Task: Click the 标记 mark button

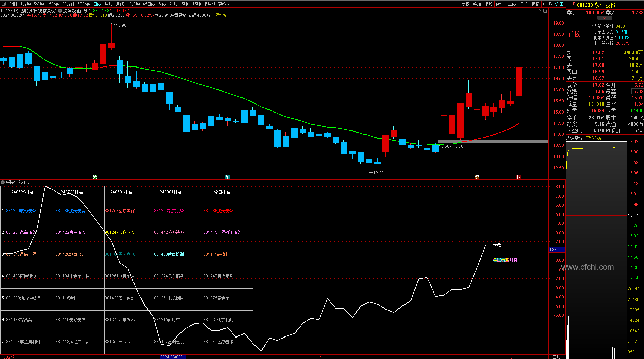Action: pyautogui.click(x=535, y=4)
